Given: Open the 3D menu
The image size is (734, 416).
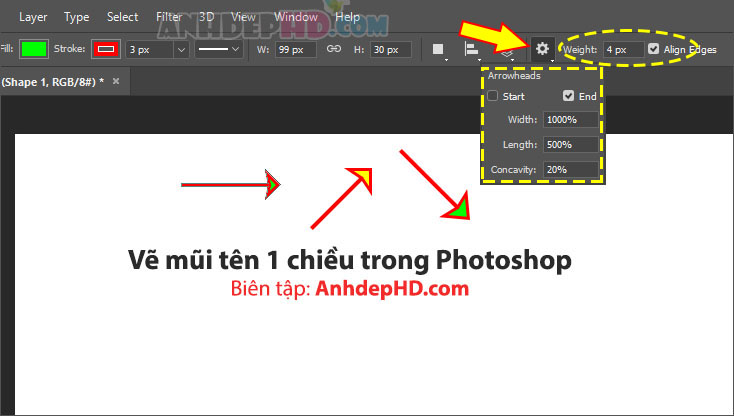Looking at the screenshot, I should pyautogui.click(x=206, y=17).
